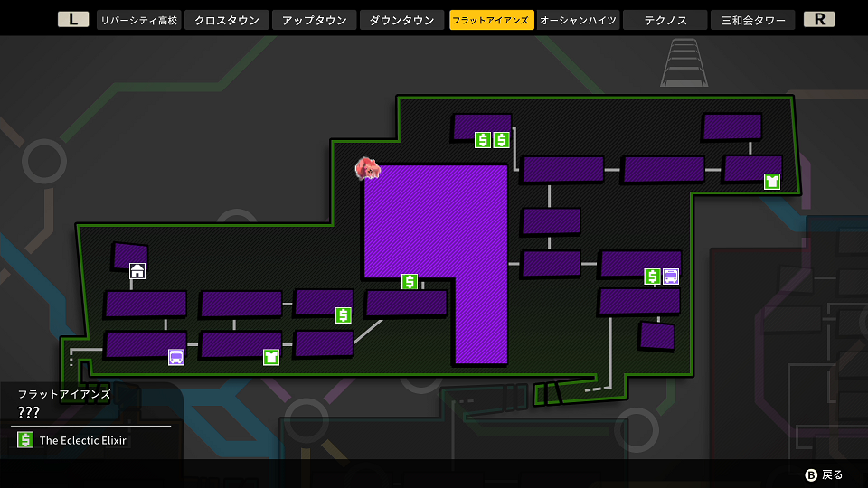Image resolution: width=868 pixels, height=488 pixels.
Task: Click the フラットアイアンズ info panel title
Action: tap(64, 395)
